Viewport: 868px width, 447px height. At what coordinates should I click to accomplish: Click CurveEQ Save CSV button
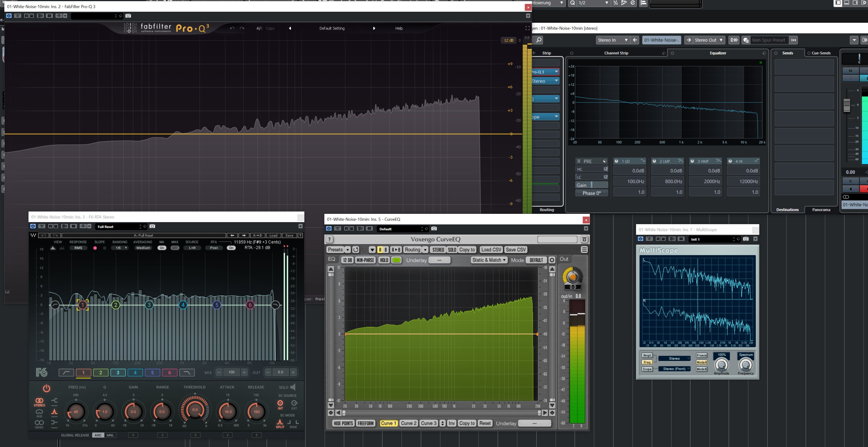[x=516, y=250]
